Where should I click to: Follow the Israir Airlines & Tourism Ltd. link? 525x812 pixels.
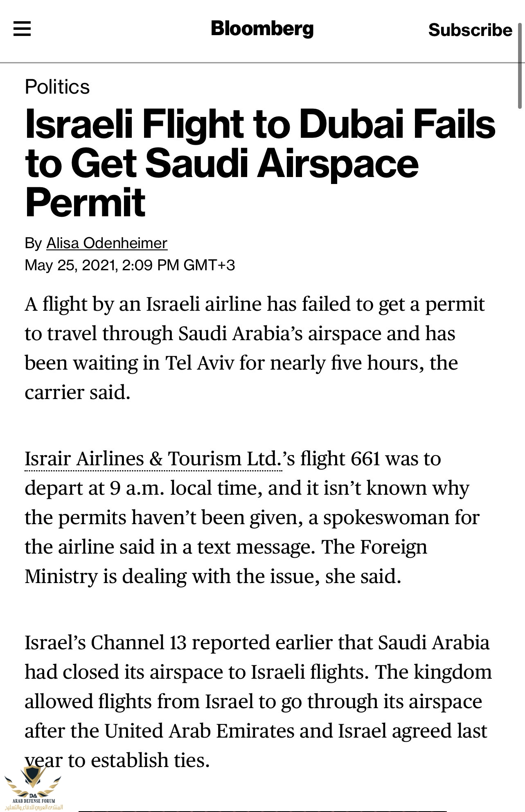pos(153,459)
